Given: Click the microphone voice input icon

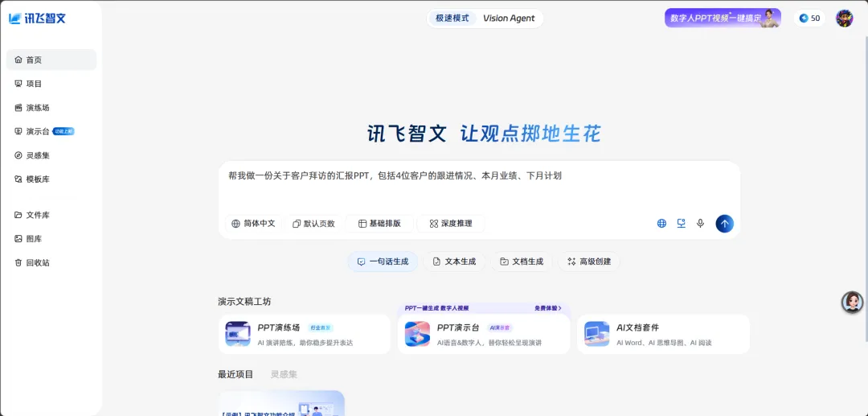Looking at the screenshot, I should point(700,223).
